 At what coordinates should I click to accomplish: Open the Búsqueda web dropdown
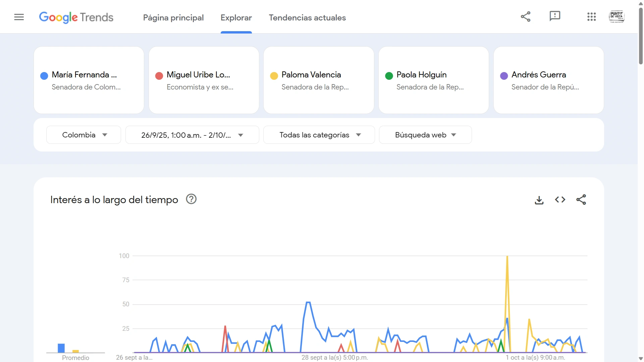[425, 135]
